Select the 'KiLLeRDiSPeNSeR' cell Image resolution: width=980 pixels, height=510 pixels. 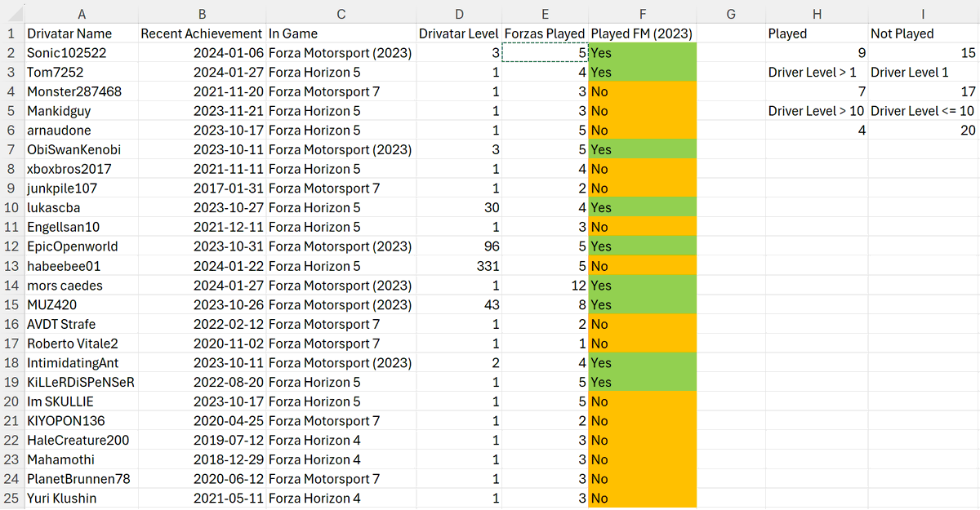tap(82, 382)
